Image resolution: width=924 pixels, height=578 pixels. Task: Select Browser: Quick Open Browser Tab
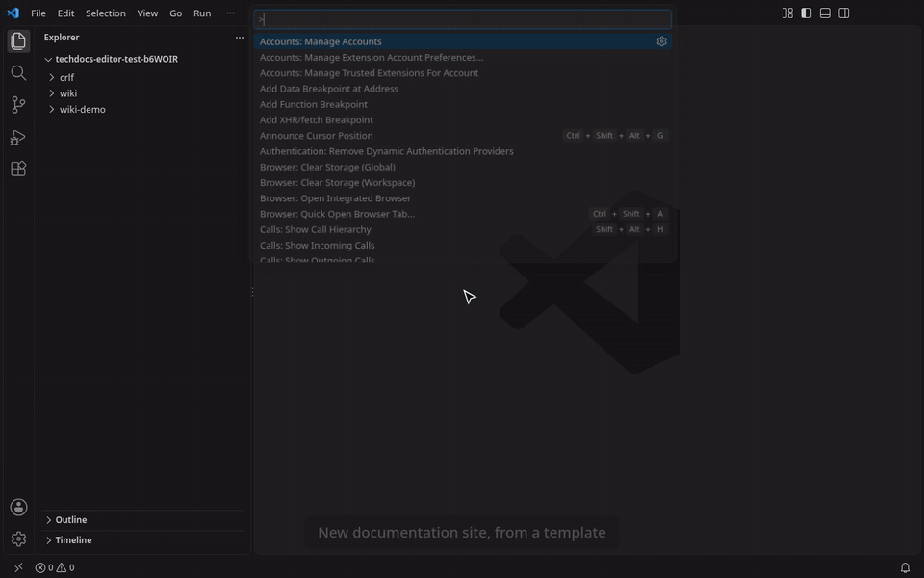click(x=463, y=214)
